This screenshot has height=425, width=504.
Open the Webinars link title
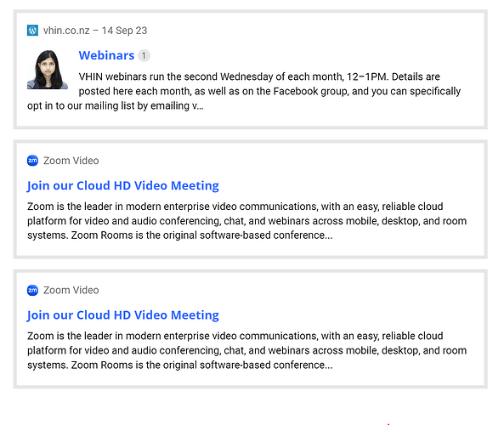pos(106,55)
